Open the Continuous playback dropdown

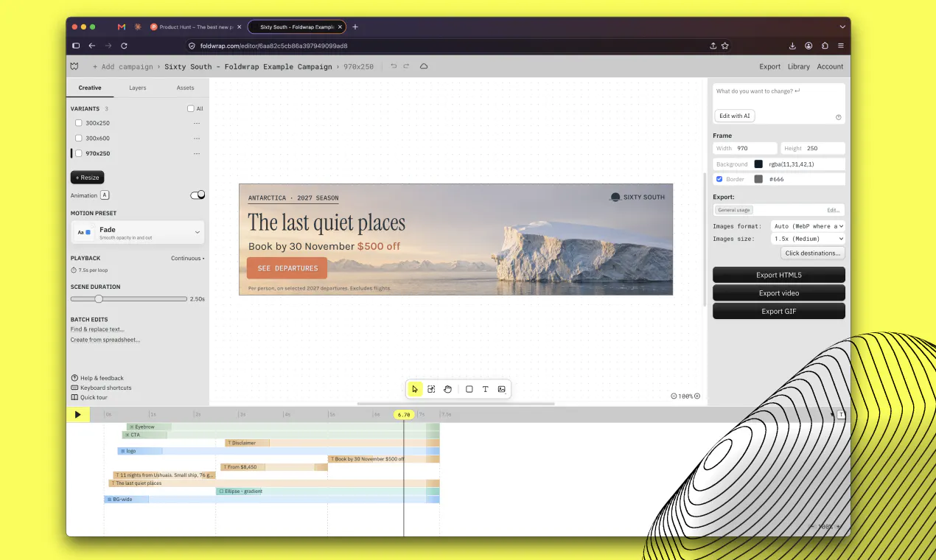click(188, 259)
